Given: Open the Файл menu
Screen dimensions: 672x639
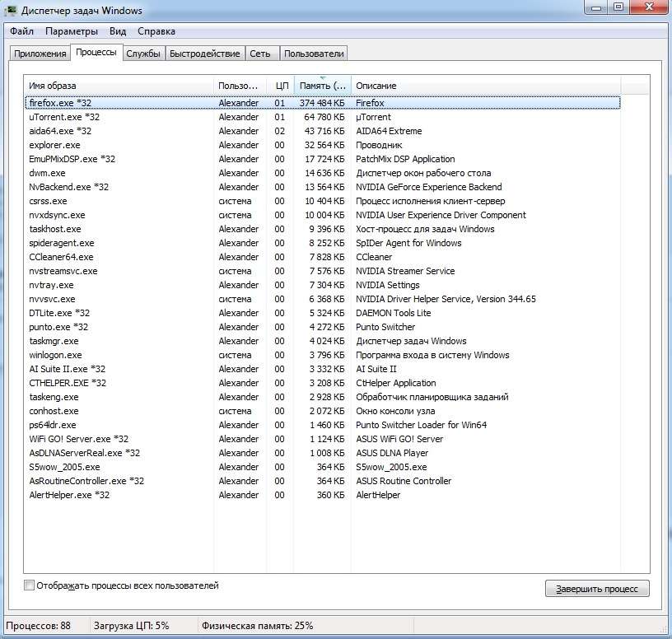Looking at the screenshot, I should (22, 31).
